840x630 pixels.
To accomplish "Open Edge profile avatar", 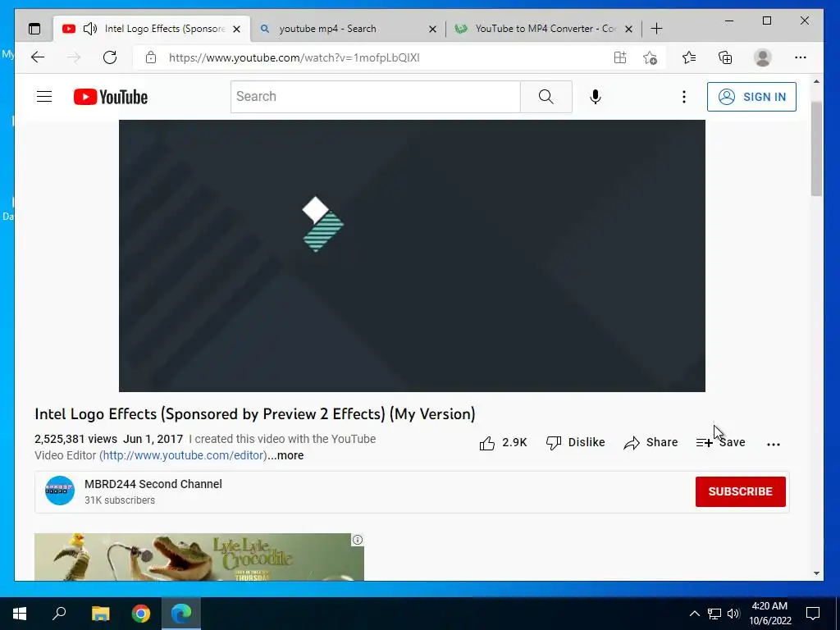I will click(762, 57).
